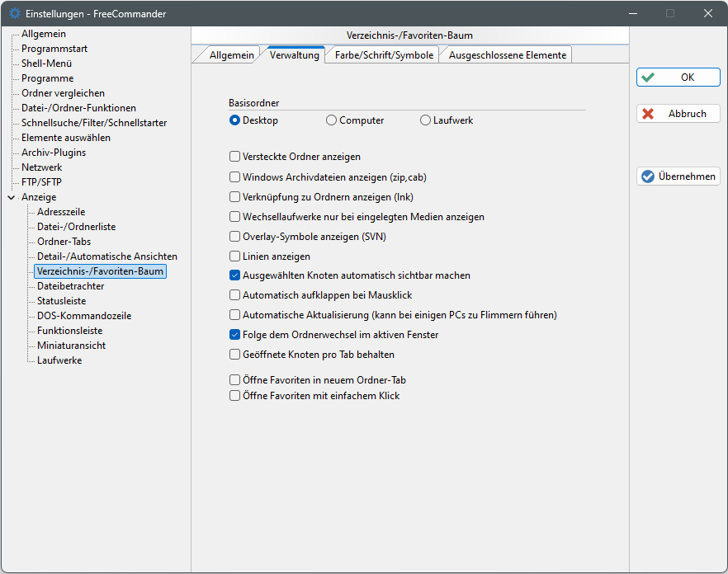Close the Einstellungen window
The width and height of the screenshot is (728, 574).
(708, 13)
